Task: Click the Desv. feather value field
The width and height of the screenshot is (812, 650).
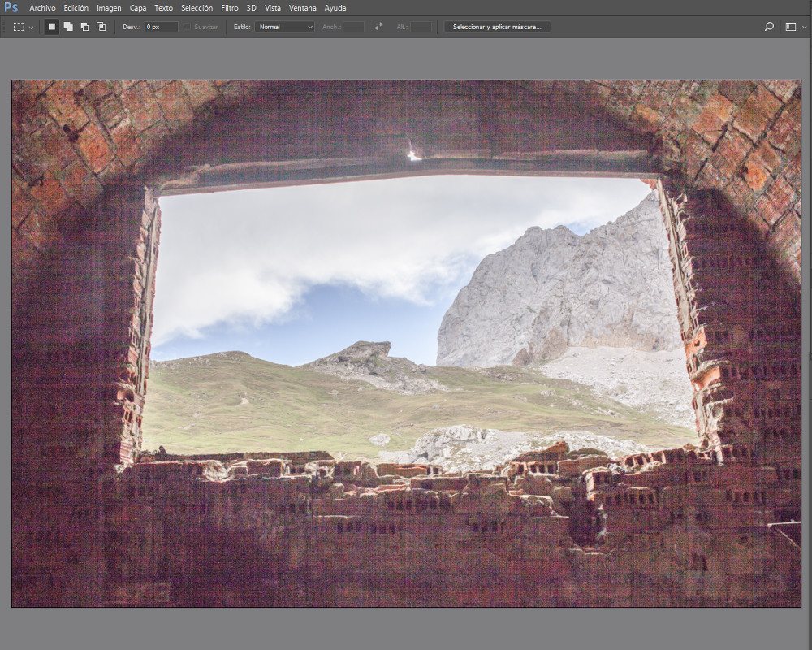Action: [161, 27]
